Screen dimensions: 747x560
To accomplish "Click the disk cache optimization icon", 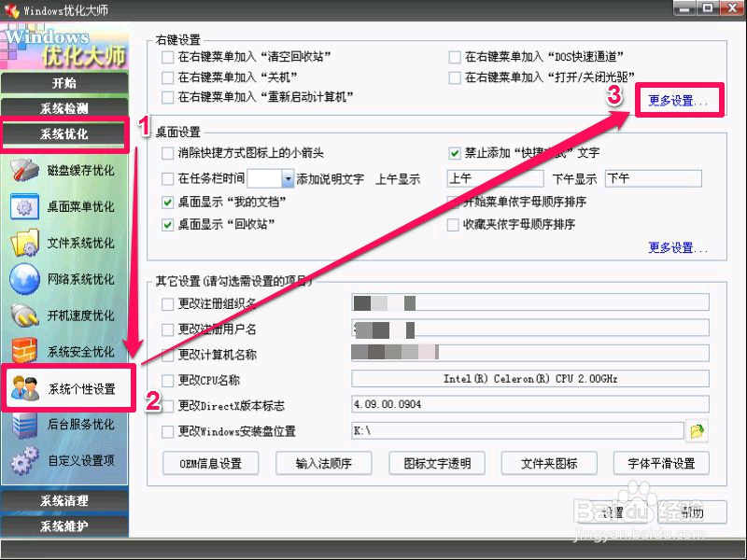I will pyautogui.click(x=24, y=171).
